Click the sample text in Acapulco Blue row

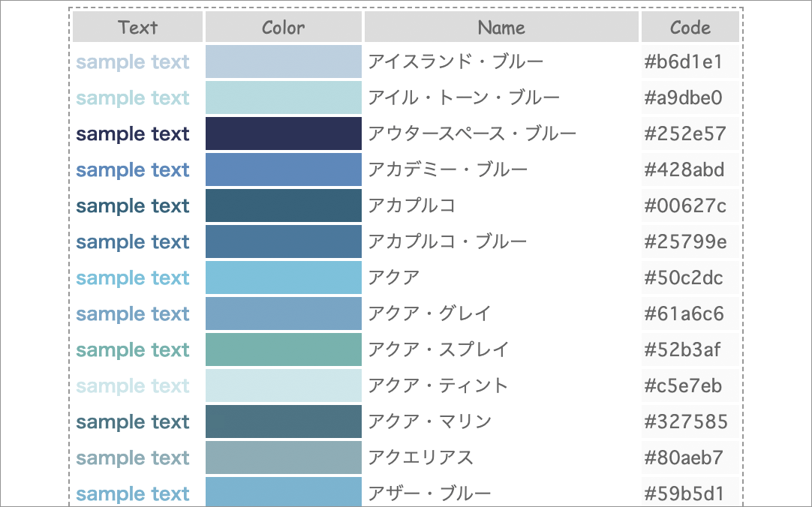point(133,241)
